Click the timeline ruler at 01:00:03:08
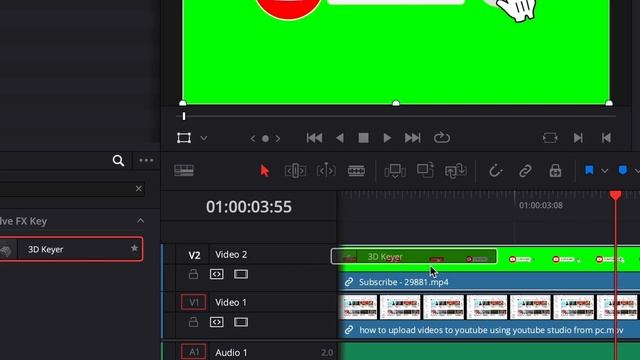Viewport: 640px width, 360px height. (541, 205)
